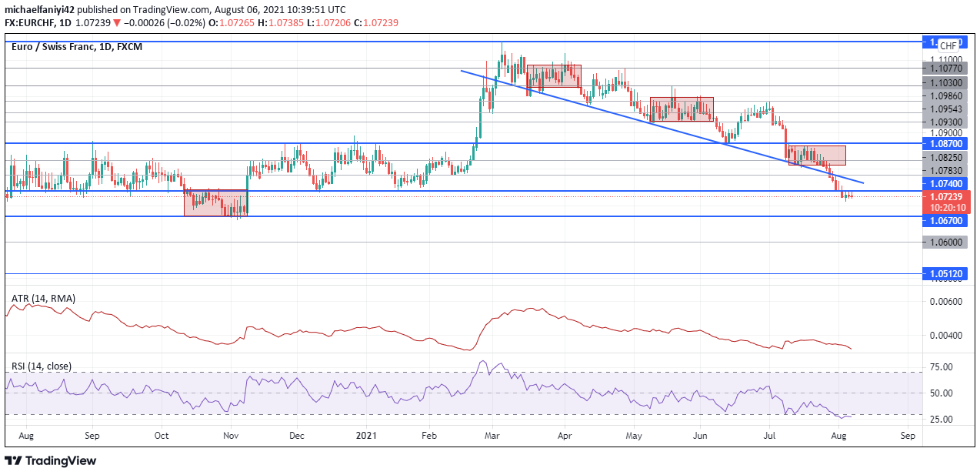This screenshot has height=475, width=980.
Task: Click the 0.00600 ATR scale value
Action: (945, 302)
